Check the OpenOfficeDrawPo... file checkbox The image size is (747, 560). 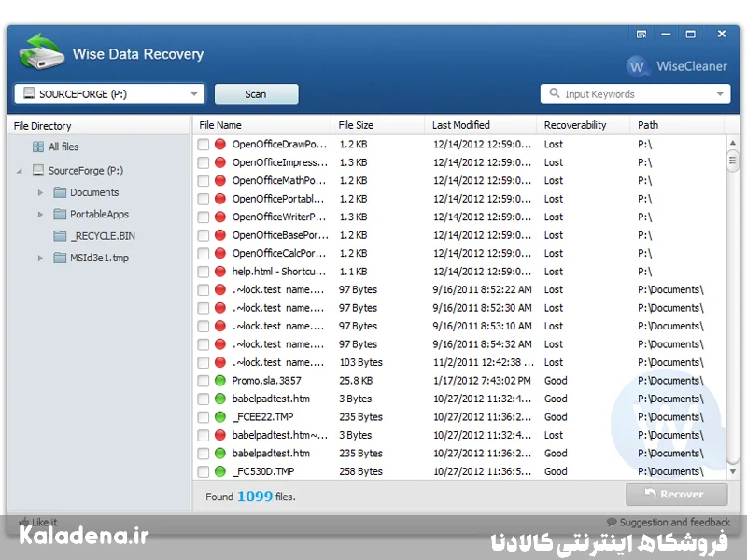point(204,145)
